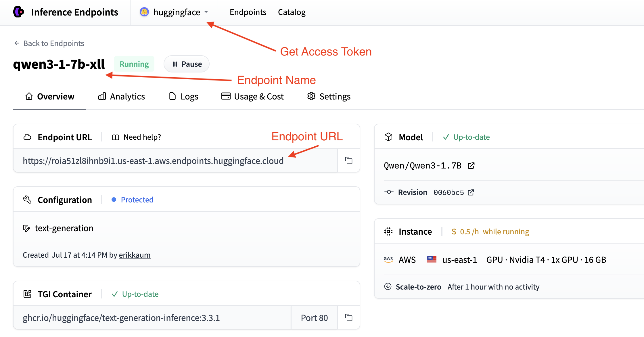
Task: Open erikkaum user profile link
Action: pos(135,255)
